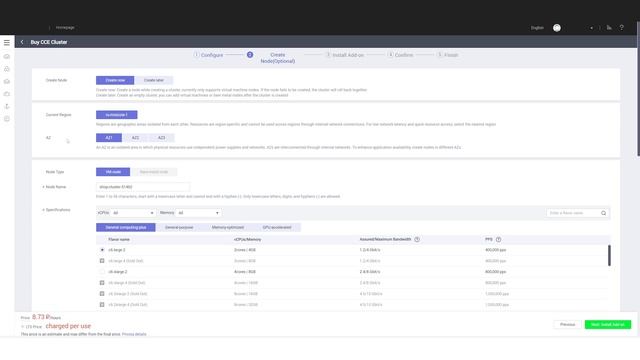
Task: Click the sold-out c6.2xlarge.2 radio button
Action: point(102,294)
